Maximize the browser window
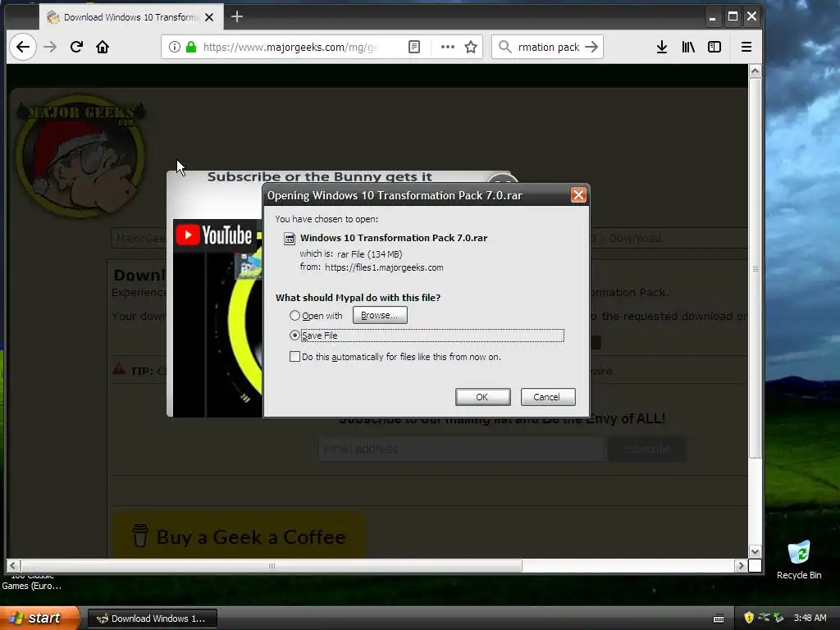 pos(733,17)
